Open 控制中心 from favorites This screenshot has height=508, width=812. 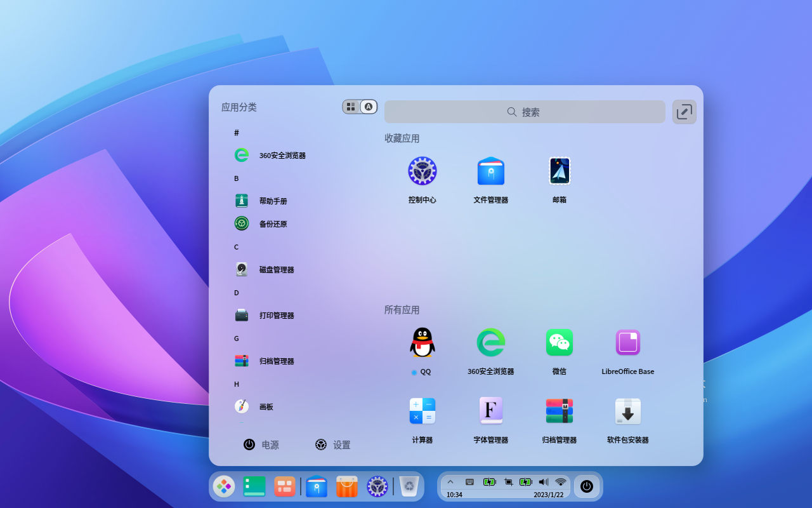pyautogui.click(x=422, y=170)
